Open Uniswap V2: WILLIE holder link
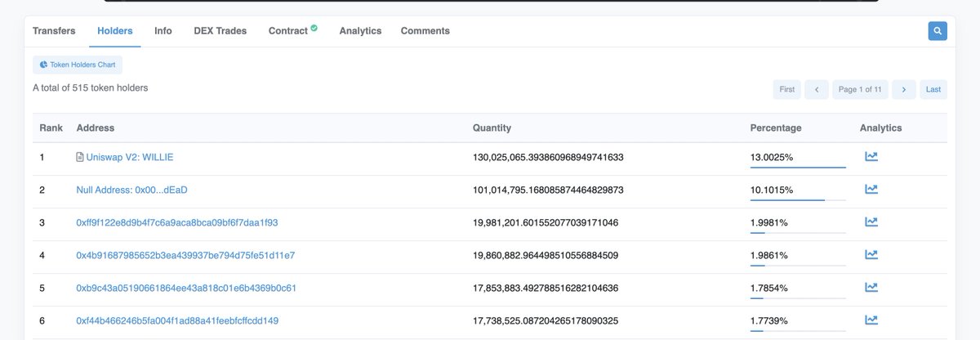Image resolution: width=980 pixels, height=340 pixels. [x=130, y=157]
